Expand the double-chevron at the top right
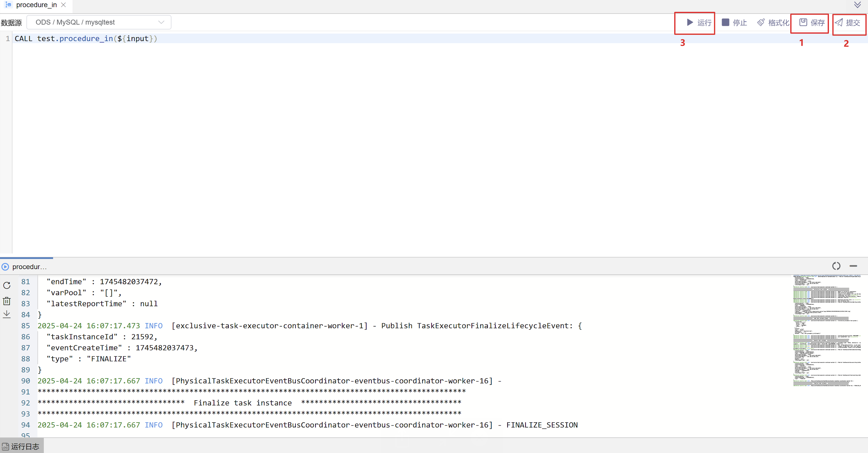The width and height of the screenshot is (868, 453). [857, 5]
